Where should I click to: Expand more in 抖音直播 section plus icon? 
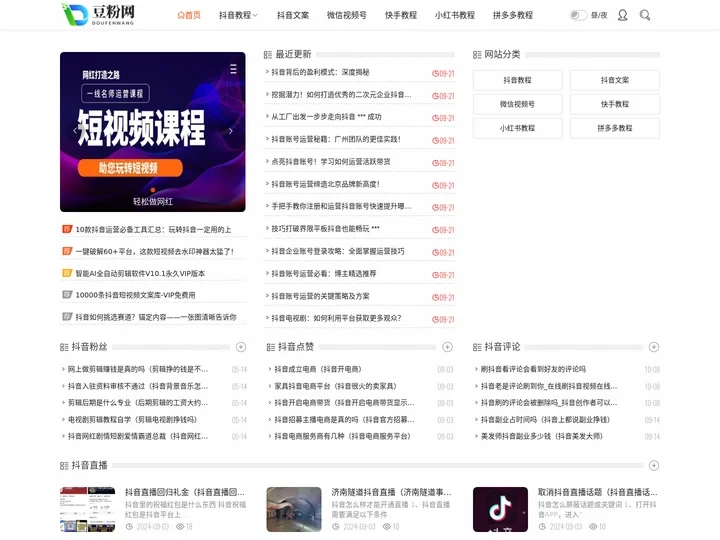coord(654,465)
